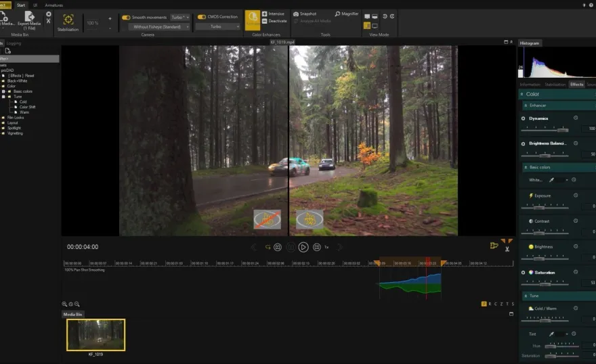Click the White balance eyedropper icon
Image resolution: width=596 pixels, height=364 pixels.
(x=551, y=180)
